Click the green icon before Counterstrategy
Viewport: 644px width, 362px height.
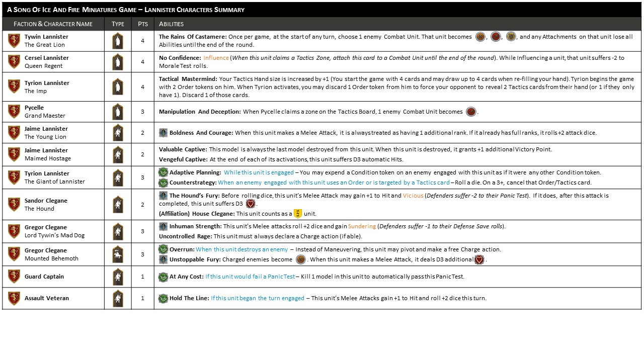163,183
